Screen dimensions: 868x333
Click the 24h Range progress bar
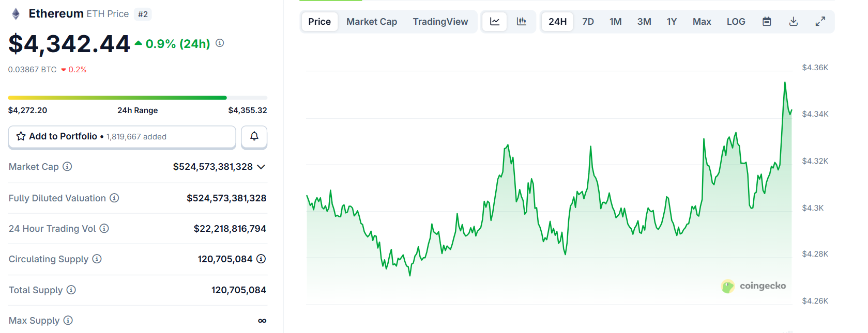(138, 98)
